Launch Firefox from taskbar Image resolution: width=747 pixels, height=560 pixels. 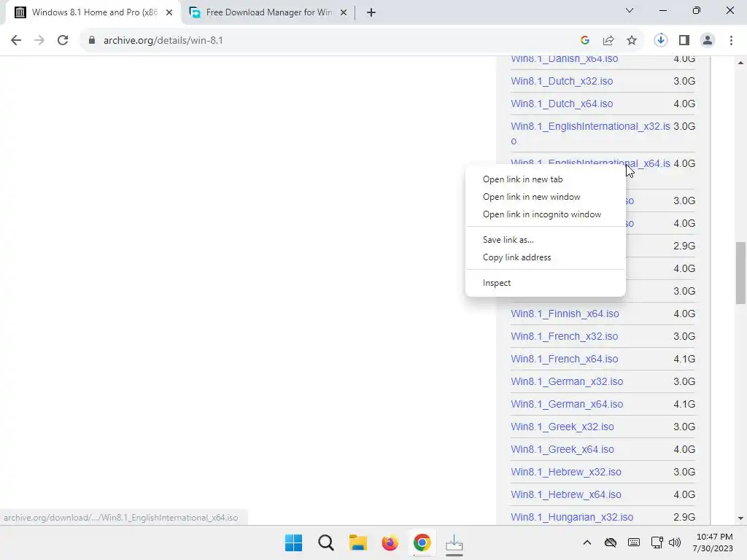point(390,542)
